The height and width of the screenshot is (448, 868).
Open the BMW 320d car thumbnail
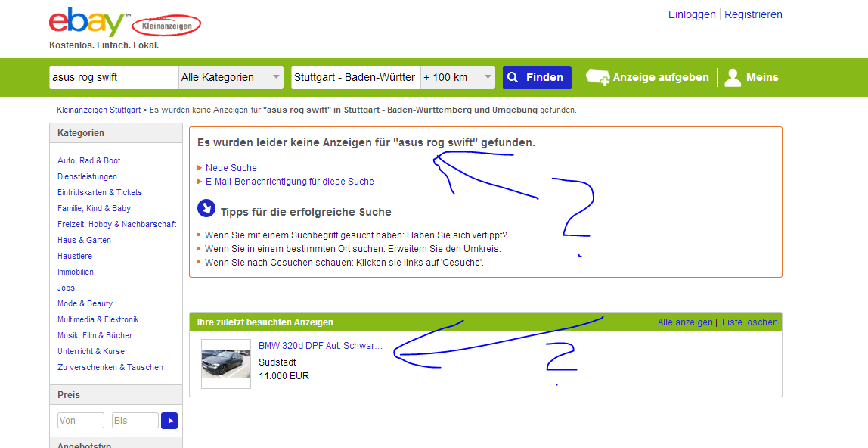[226, 364]
